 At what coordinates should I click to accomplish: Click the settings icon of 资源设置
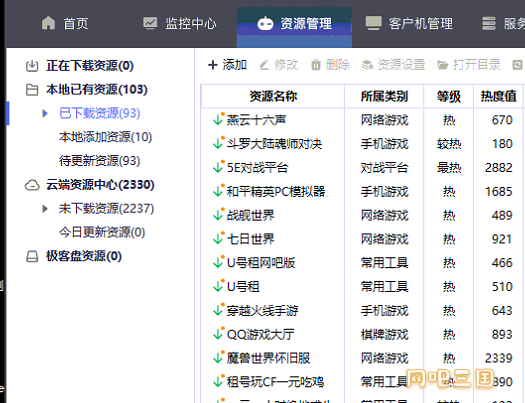pyautogui.click(x=367, y=65)
